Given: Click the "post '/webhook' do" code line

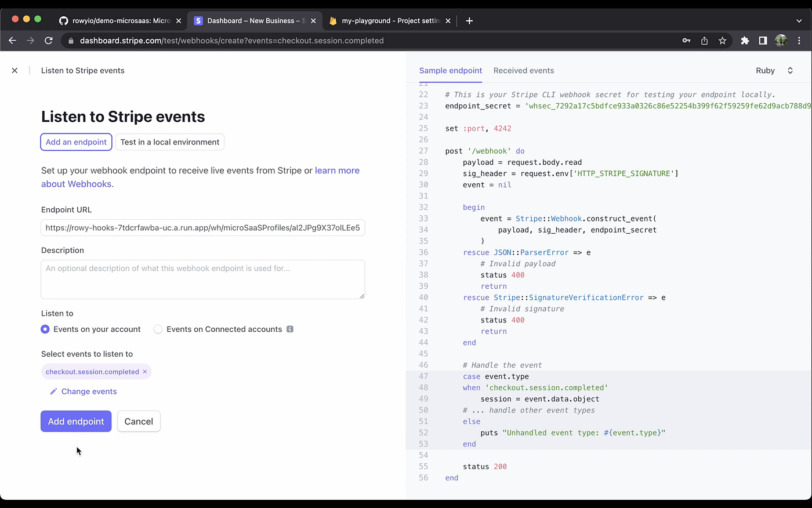Looking at the screenshot, I should (485, 151).
